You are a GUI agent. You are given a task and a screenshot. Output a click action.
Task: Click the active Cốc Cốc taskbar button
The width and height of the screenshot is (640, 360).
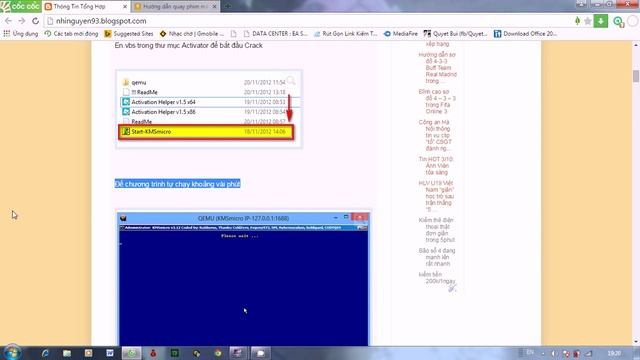tap(131, 353)
